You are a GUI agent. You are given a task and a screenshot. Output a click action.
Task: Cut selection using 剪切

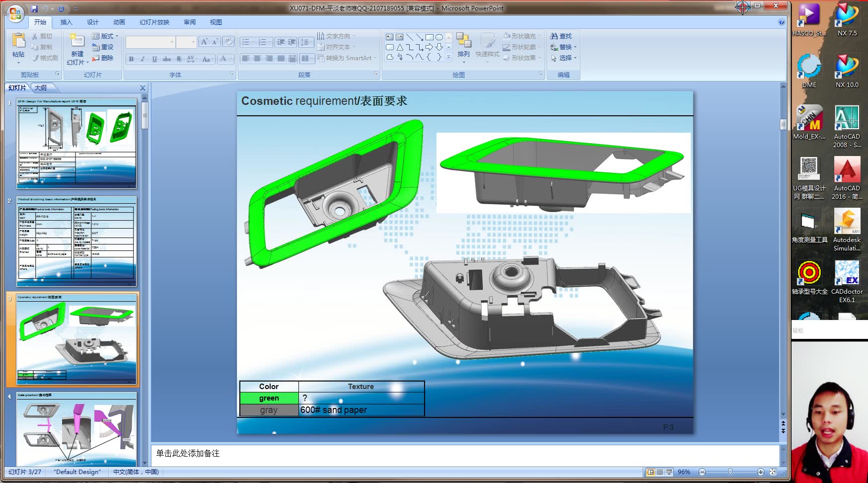click(42, 36)
